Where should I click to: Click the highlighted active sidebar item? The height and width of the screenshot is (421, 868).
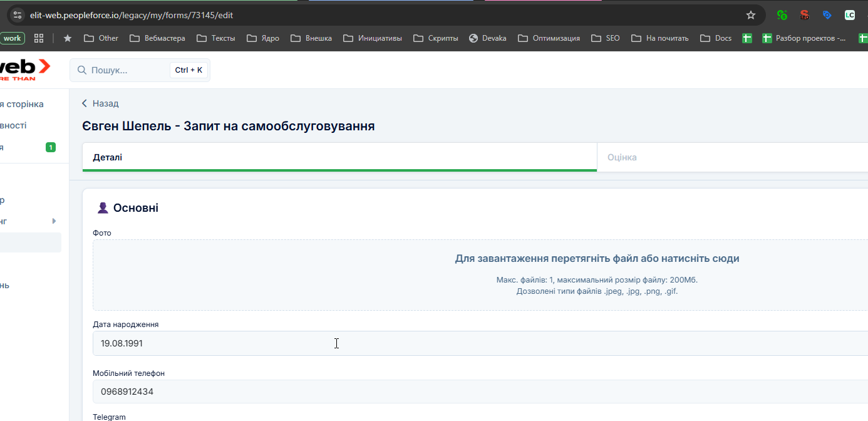coord(31,242)
